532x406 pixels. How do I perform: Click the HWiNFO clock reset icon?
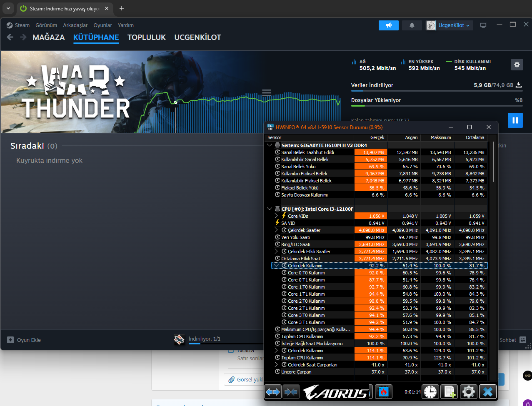[x=430, y=392]
